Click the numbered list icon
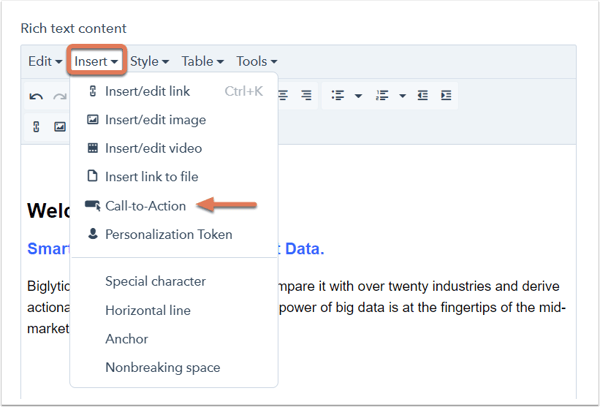Image resolution: width=600 pixels, height=407 pixels. pyautogui.click(x=382, y=95)
